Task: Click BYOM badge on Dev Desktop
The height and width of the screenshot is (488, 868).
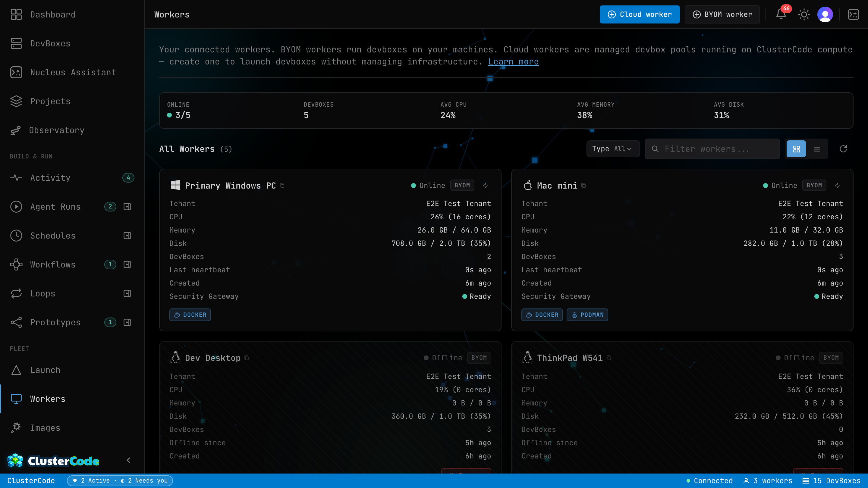Action: click(479, 358)
